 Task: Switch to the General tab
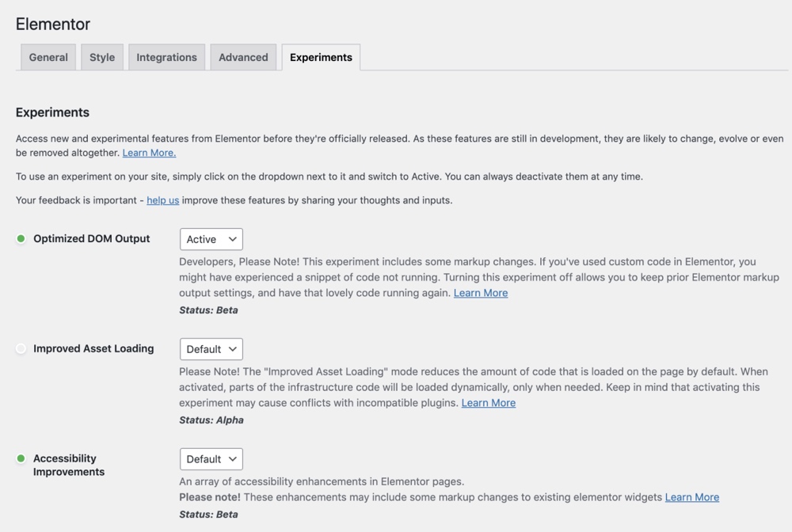tap(48, 57)
